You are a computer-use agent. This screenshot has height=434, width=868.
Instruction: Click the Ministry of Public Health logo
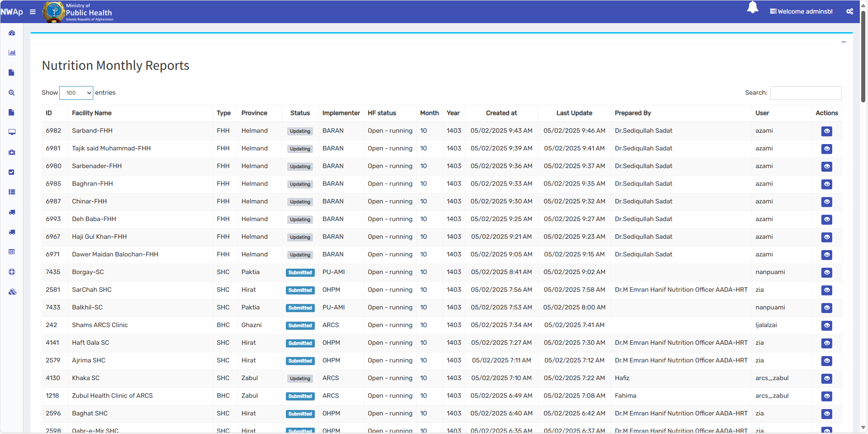pyautogui.click(x=77, y=12)
